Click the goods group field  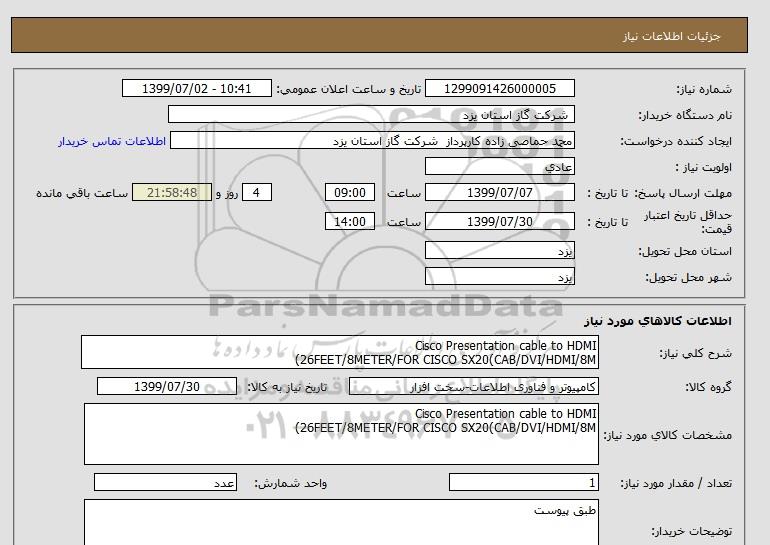coord(473,386)
